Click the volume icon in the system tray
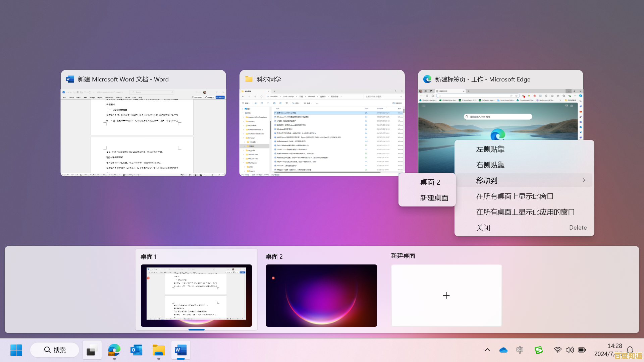Viewport: 644px width, 362px height. pyautogui.click(x=570, y=350)
